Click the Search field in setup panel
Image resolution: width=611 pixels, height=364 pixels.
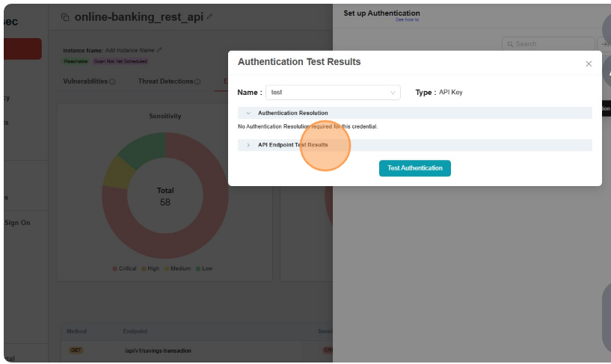coord(548,44)
